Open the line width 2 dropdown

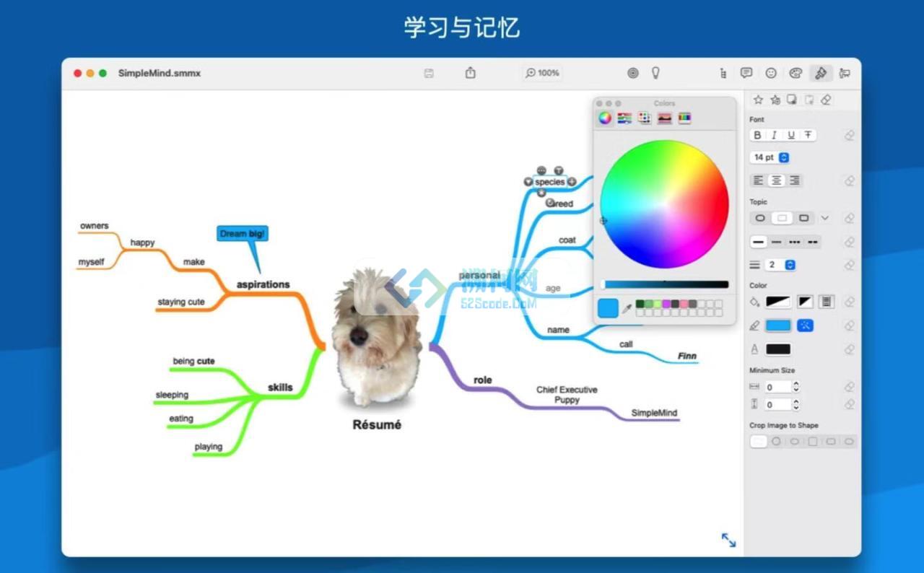pyautogui.click(x=780, y=265)
